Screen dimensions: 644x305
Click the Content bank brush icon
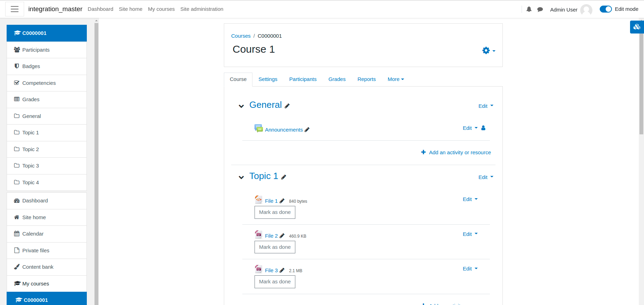[x=17, y=267]
